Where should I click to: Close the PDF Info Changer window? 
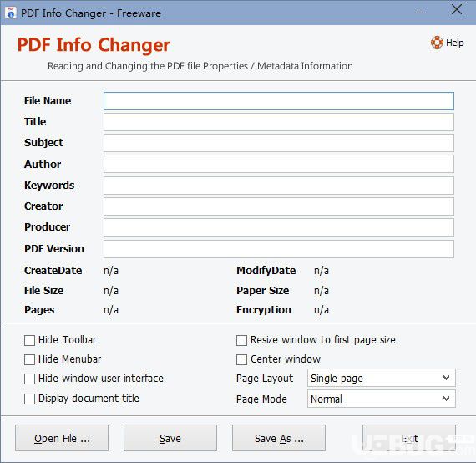point(457,10)
